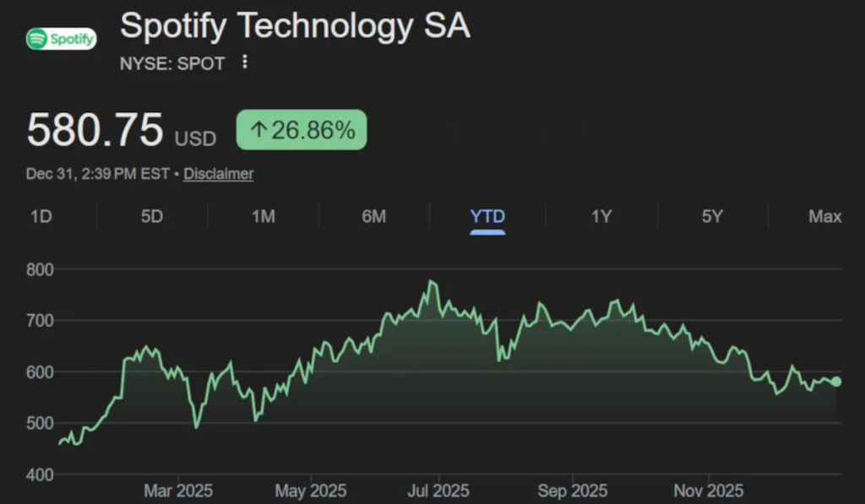This screenshot has height=504, width=865.
Task: Click the current price dot on chart
Action: click(x=836, y=382)
